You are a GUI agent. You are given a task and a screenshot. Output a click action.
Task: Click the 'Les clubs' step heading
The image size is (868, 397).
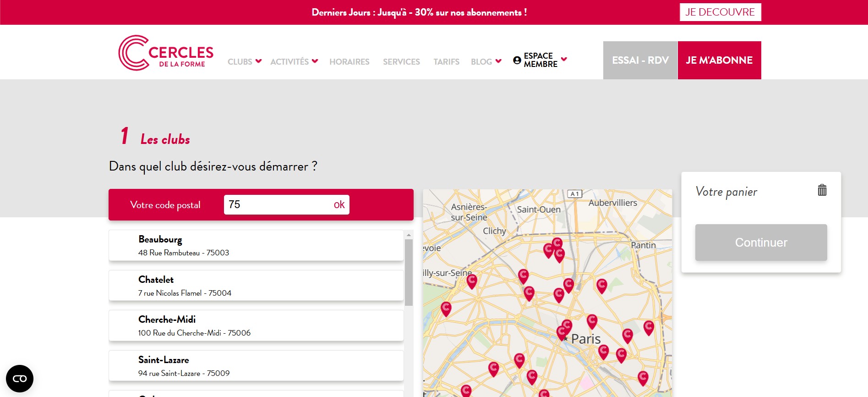pyautogui.click(x=165, y=139)
